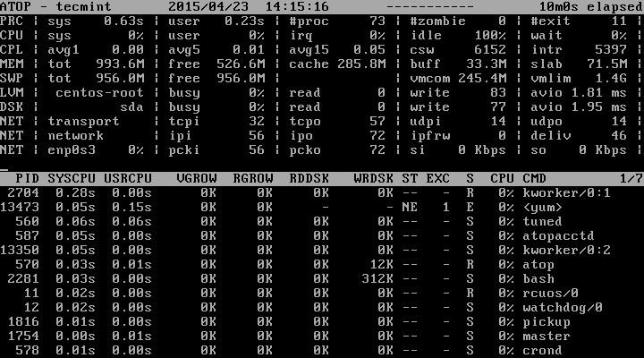Select the tuned process name

542,221
